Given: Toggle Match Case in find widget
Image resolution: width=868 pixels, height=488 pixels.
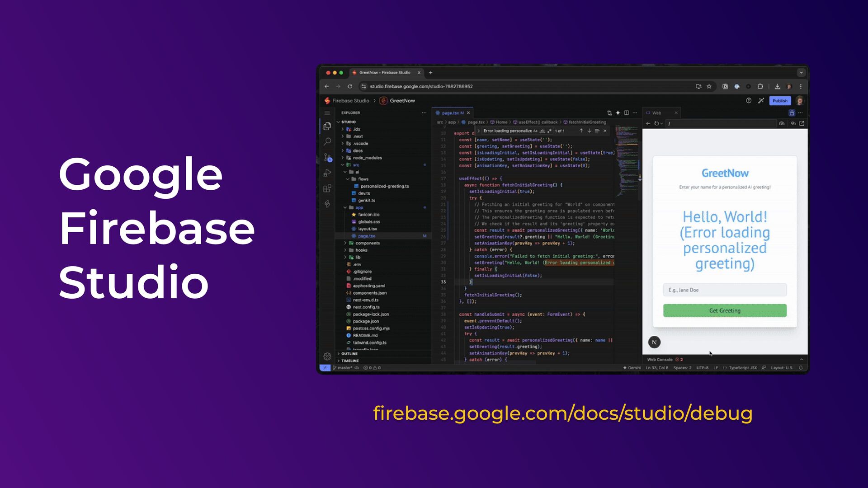Looking at the screenshot, I should click(x=535, y=131).
